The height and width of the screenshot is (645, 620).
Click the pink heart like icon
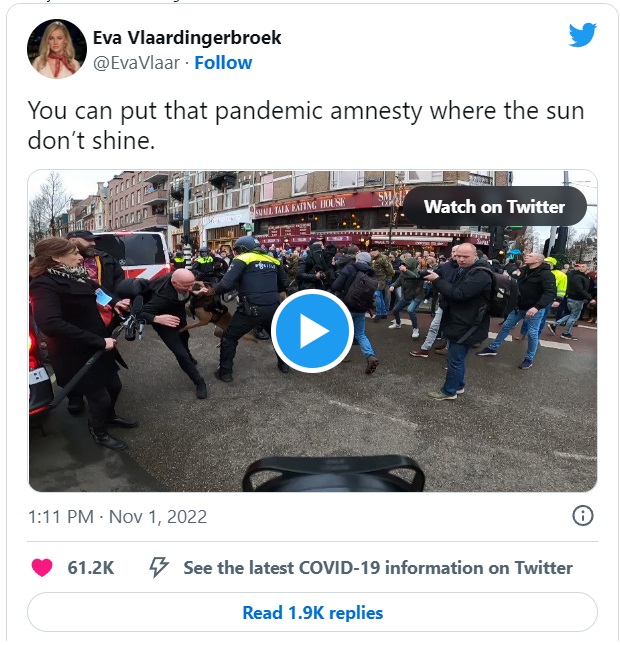pyautogui.click(x=42, y=568)
